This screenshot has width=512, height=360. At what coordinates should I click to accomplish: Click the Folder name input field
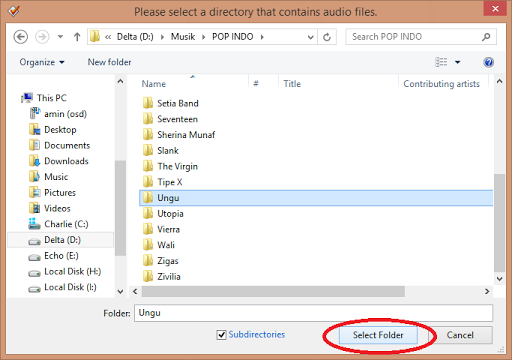click(x=313, y=313)
